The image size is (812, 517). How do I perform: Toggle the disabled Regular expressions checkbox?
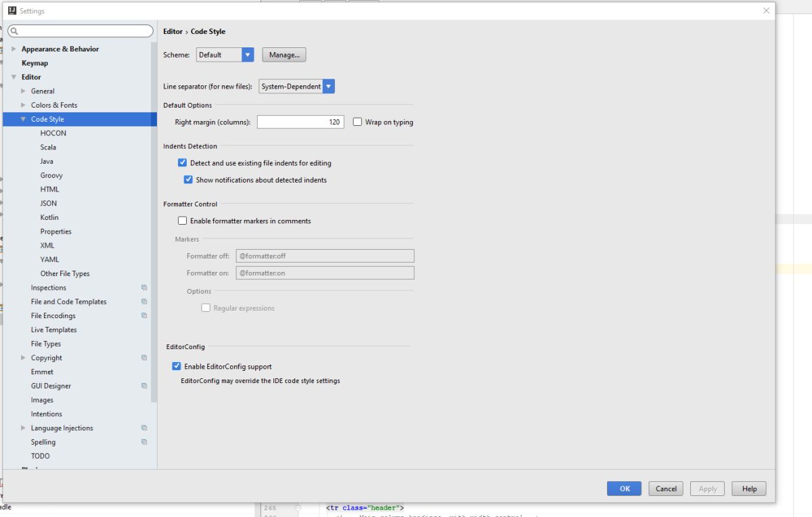(x=206, y=308)
